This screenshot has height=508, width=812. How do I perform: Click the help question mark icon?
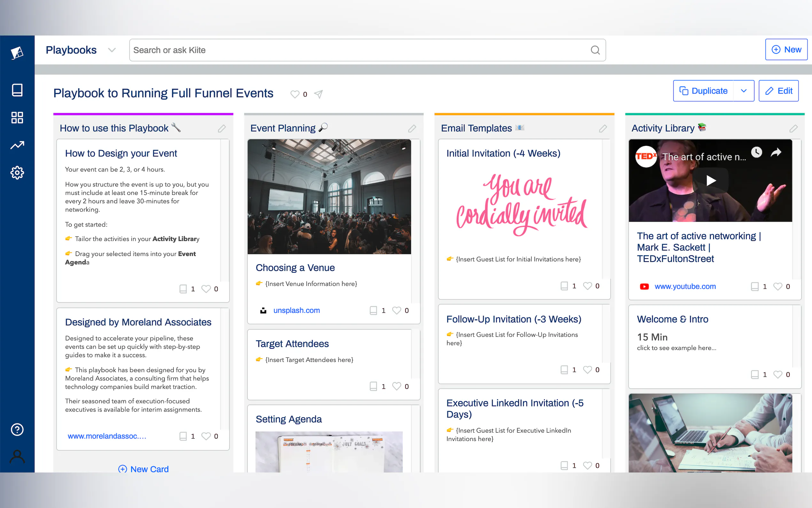pos(17,429)
